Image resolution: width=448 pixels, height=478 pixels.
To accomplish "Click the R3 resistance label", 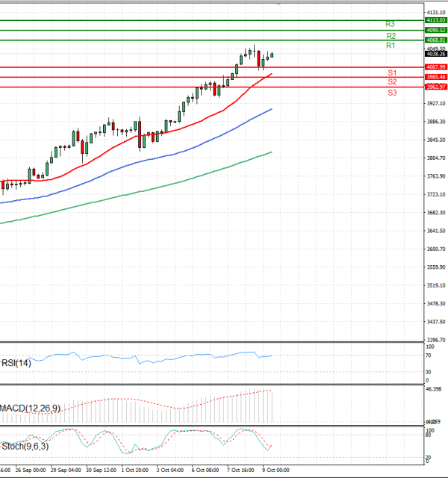I will 391,25.
